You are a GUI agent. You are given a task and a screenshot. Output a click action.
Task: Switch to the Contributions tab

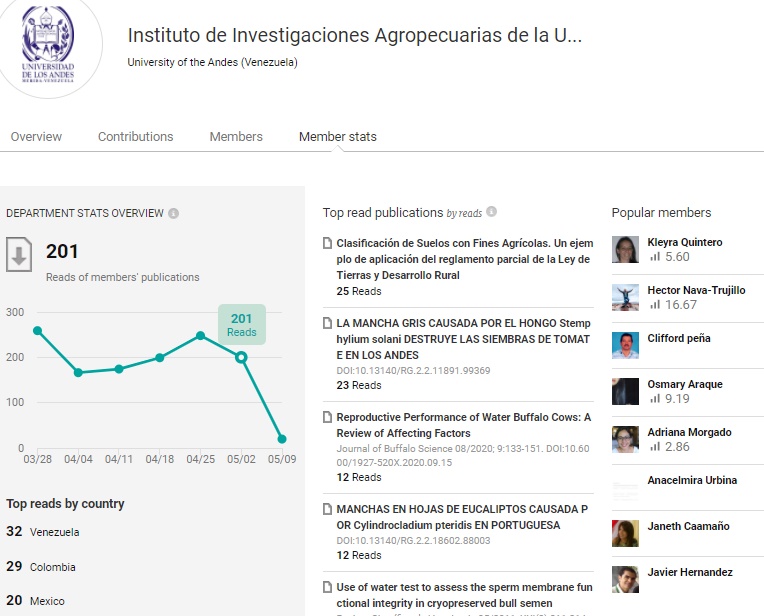click(x=135, y=136)
